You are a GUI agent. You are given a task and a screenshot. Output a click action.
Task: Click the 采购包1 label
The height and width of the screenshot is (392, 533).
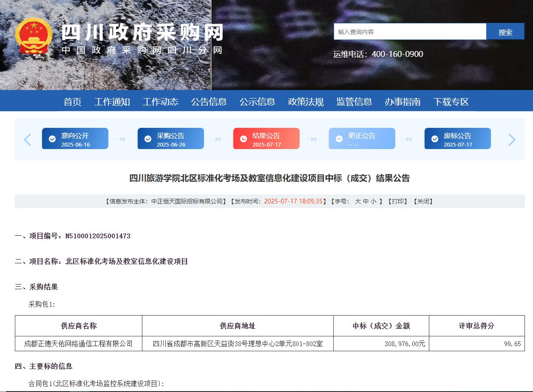(42, 304)
